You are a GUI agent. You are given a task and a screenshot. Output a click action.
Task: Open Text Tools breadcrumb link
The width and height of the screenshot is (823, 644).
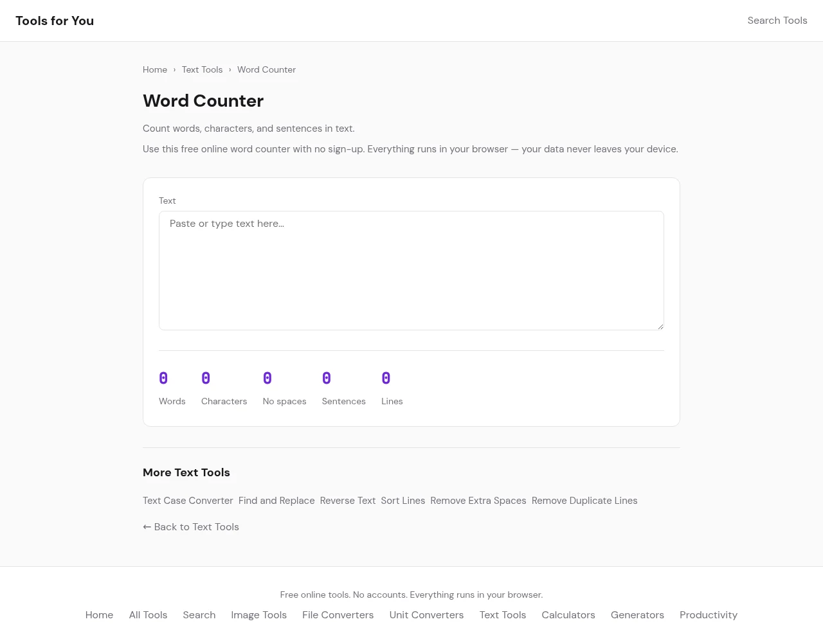[202, 69]
